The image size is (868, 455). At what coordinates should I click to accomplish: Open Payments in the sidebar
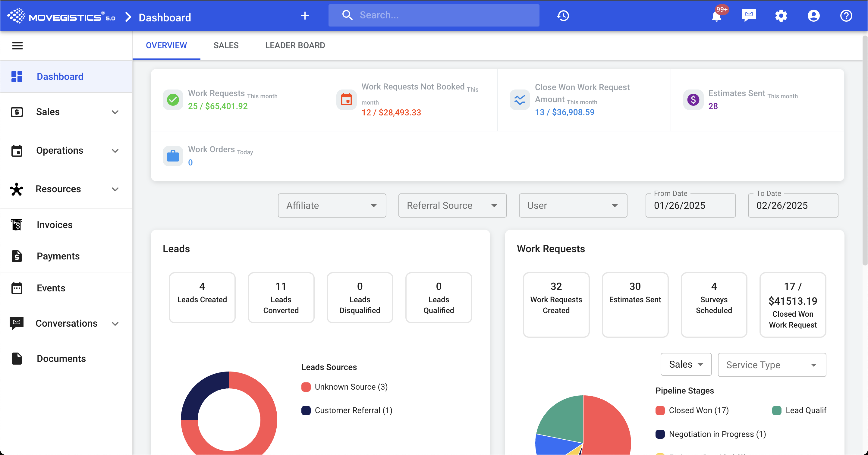click(58, 256)
